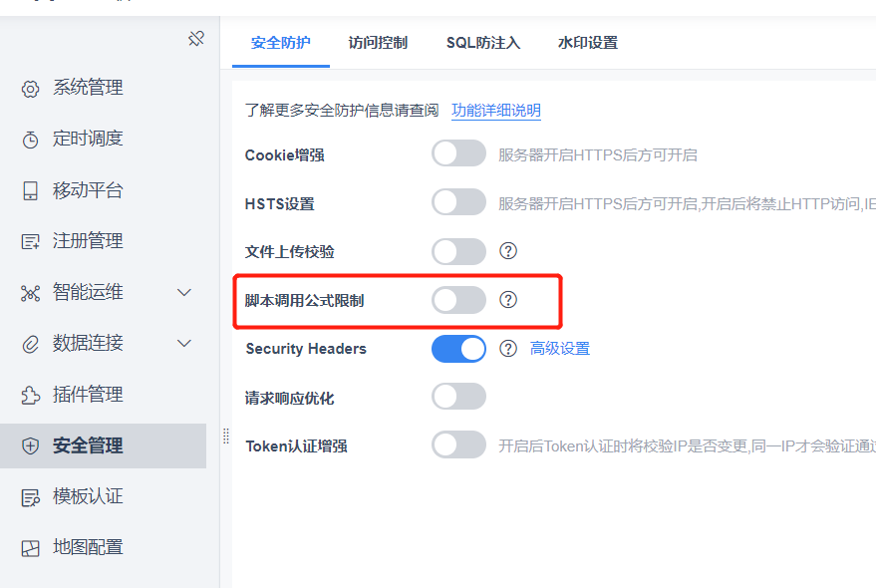Click the 移动平台 tablet icon
Image resolution: width=876 pixels, height=588 pixels.
tap(30, 190)
